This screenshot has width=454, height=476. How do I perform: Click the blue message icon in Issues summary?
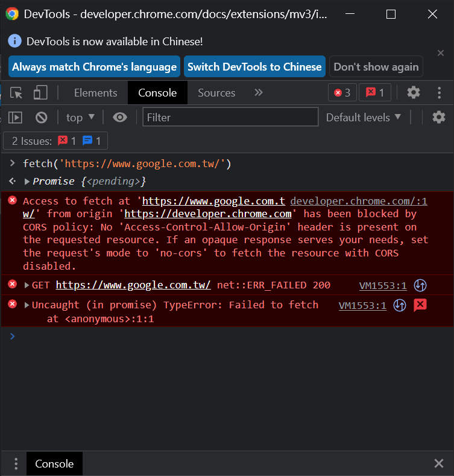[87, 141]
